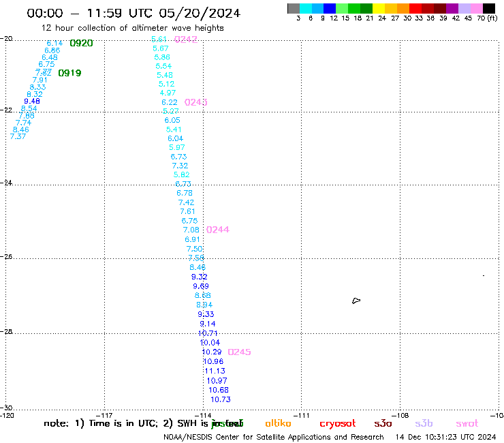
Task: Click the orange 'altika' satellite label
Action: pyautogui.click(x=278, y=423)
